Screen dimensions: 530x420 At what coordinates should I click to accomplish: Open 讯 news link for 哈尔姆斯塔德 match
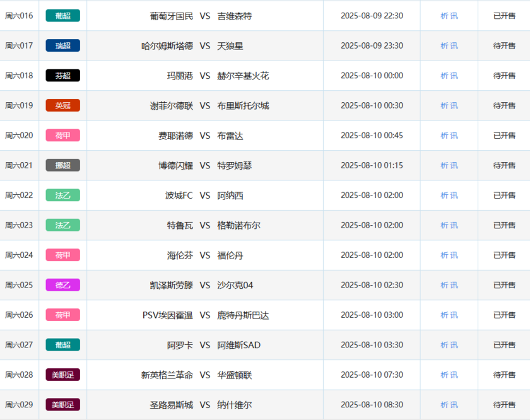pyautogui.click(x=454, y=45)
